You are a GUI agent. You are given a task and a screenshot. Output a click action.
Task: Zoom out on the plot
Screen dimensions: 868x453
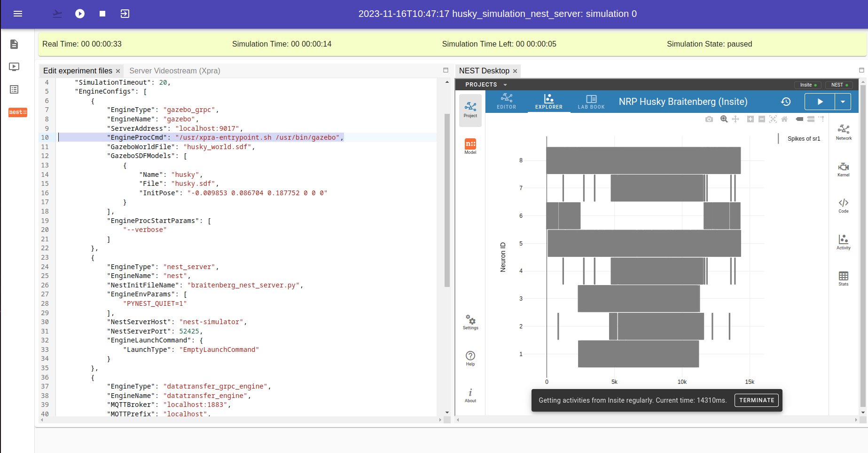tap(762, 119)
